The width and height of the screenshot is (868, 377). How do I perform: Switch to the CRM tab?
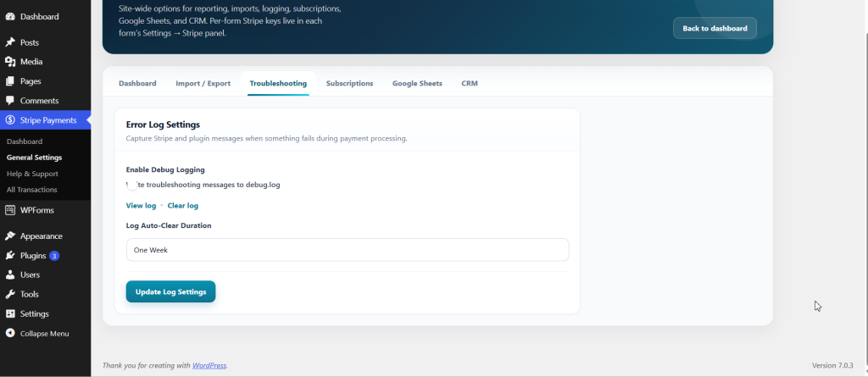[470, 84]
